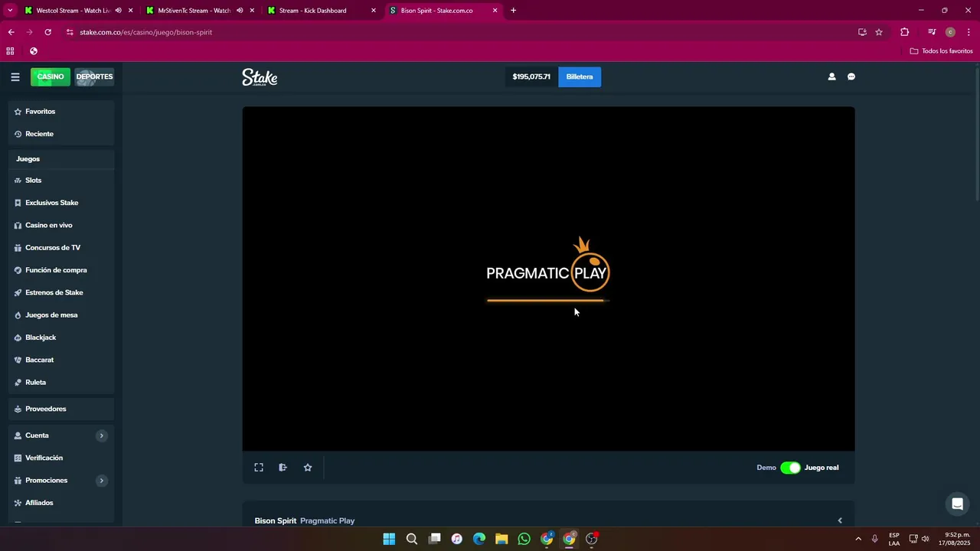Open the tab search dropdown in Chrome
This screenshot has height=551, width=980.
[10, 11]
